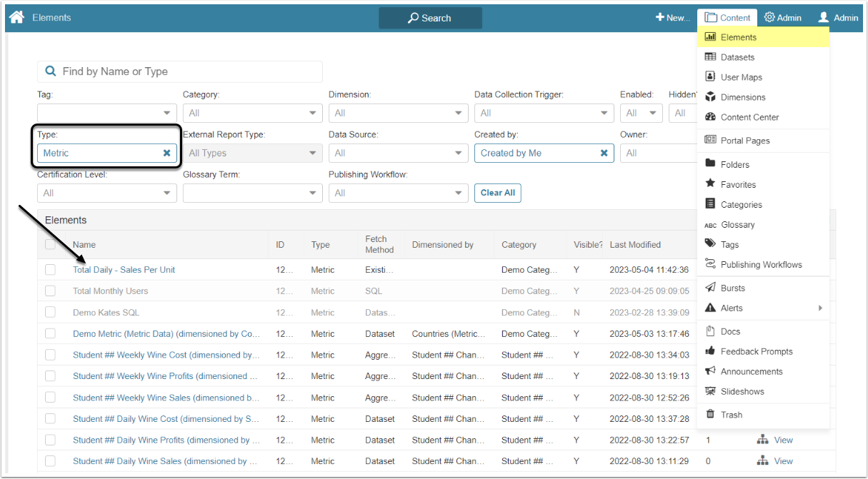The width and height of the screenshot is (868, 479).
Task: Open the Admin gear menu
Action: [x=782, y=18]
